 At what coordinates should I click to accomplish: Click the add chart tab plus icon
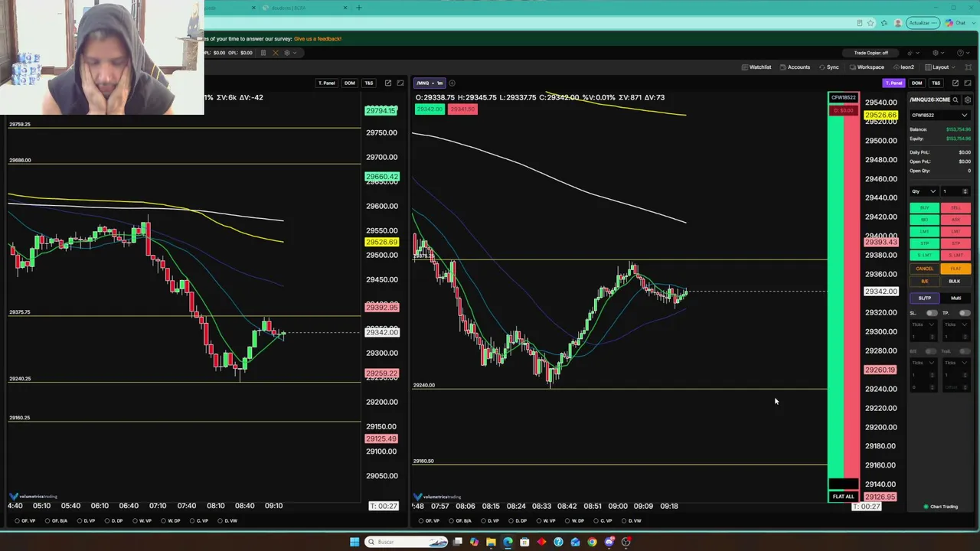point(452,83)
